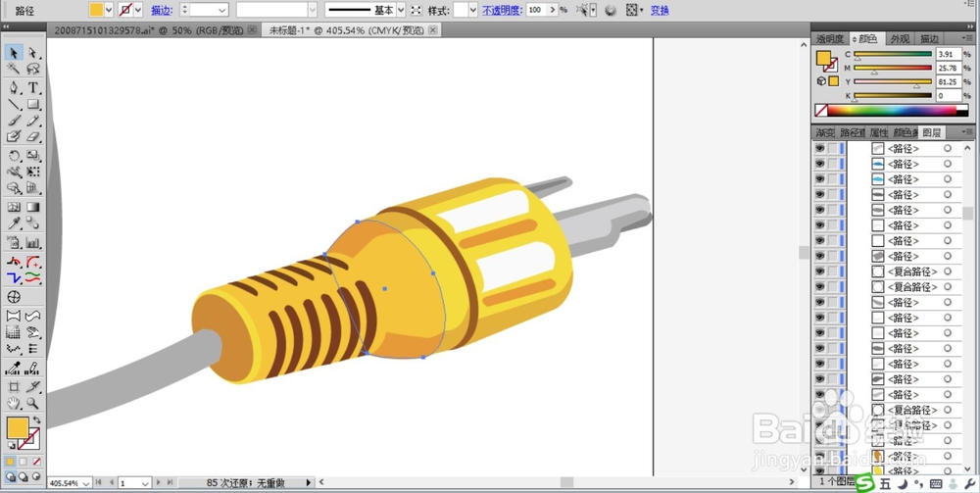This screenshot has height=493, width=980.
Task: Set color mode button in toolbox
Action: [10, 462]
